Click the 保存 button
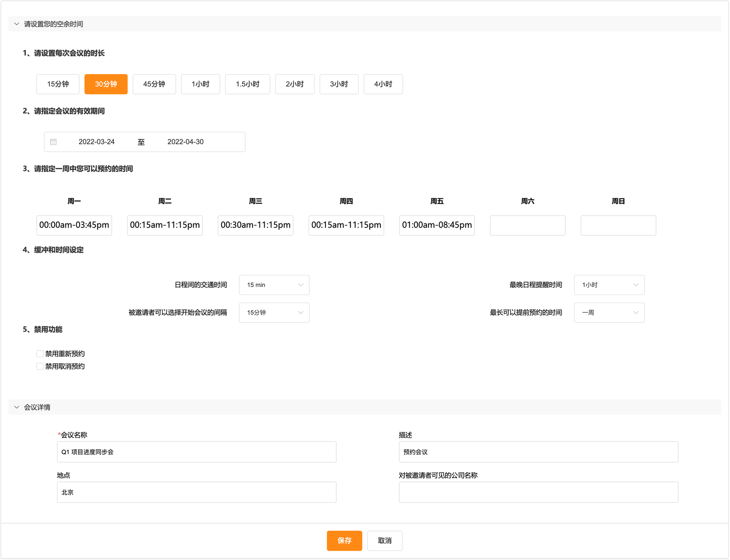This screenshot has width=730, height=560. click(x=344, y=540)
